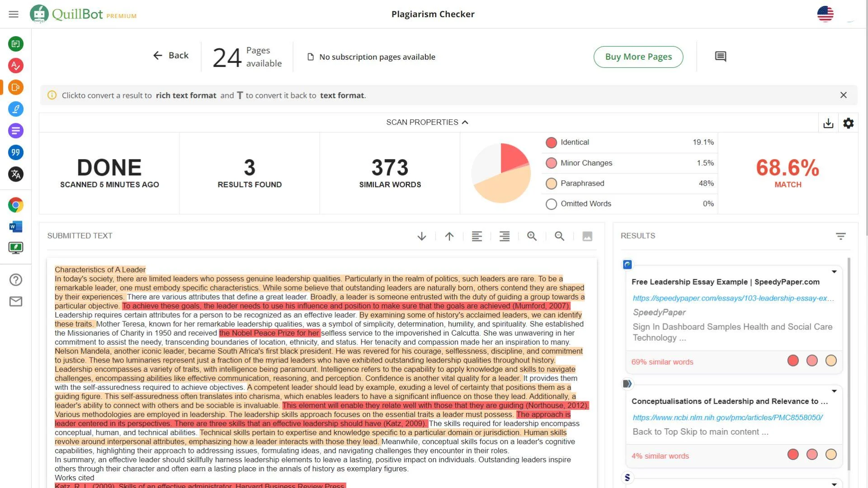Toggle the Identical category in the legend

coord(551,142)
